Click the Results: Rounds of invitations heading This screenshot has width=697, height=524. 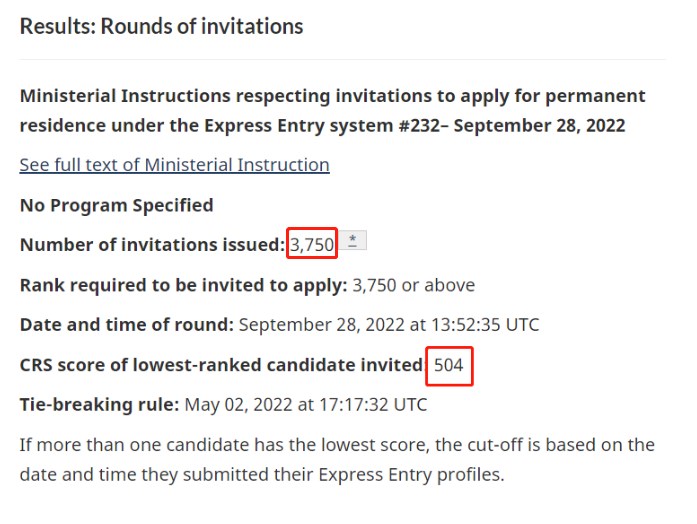(161, 26)
